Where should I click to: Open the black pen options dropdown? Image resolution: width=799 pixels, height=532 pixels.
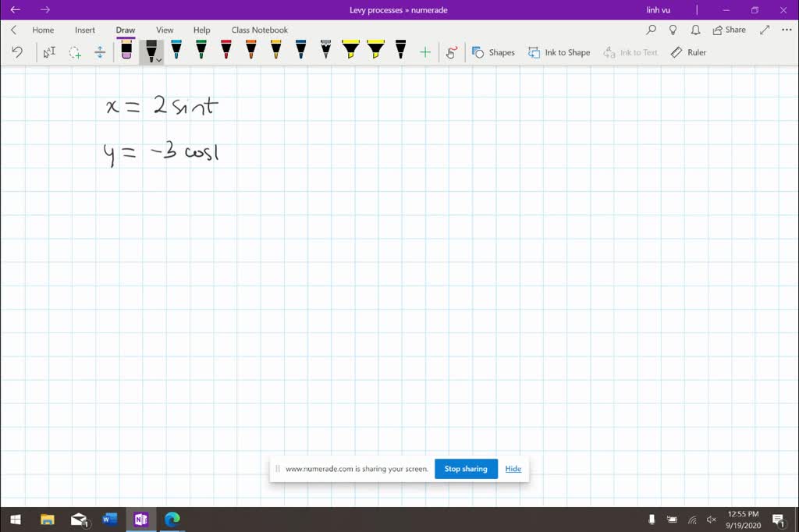point(158,59)
